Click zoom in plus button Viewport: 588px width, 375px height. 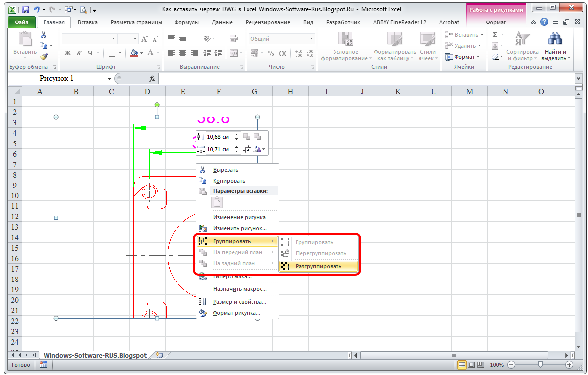(x=569, y=365)
